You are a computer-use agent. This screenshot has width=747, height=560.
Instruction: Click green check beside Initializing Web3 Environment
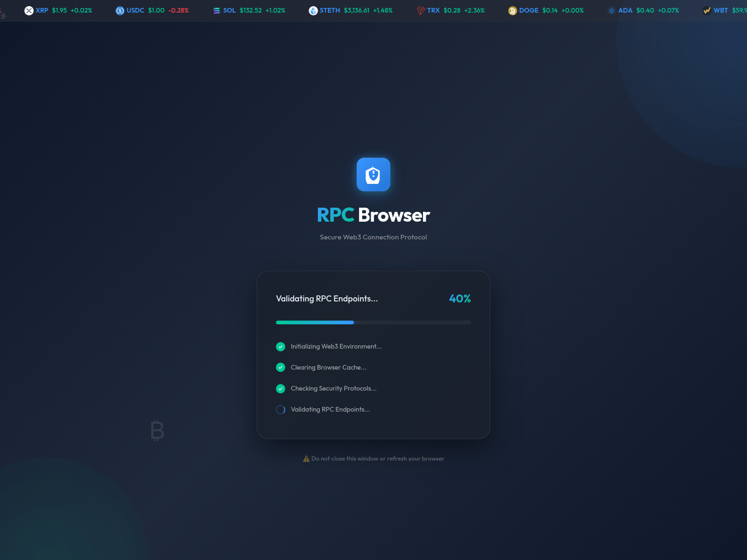(x=281, y=346)
